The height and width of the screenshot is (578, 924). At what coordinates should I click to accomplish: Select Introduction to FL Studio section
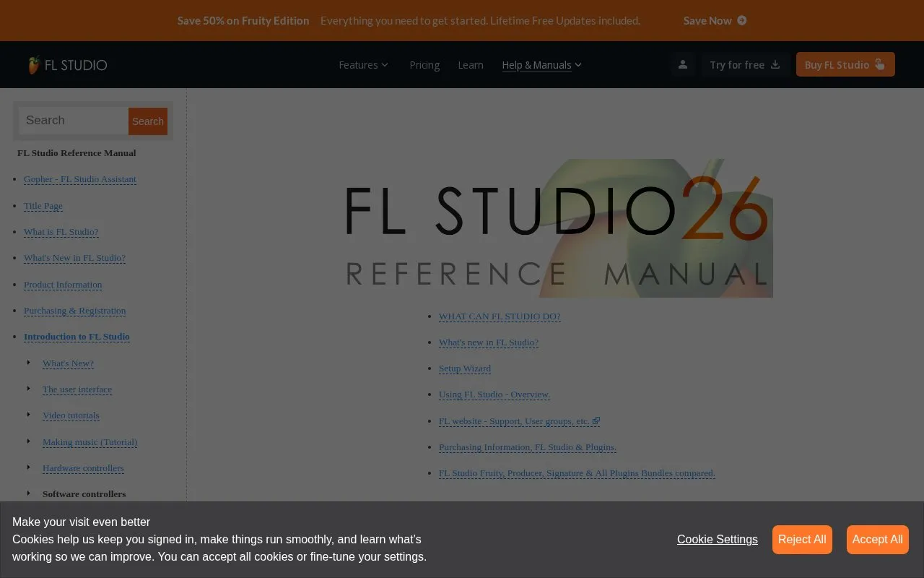77,337
